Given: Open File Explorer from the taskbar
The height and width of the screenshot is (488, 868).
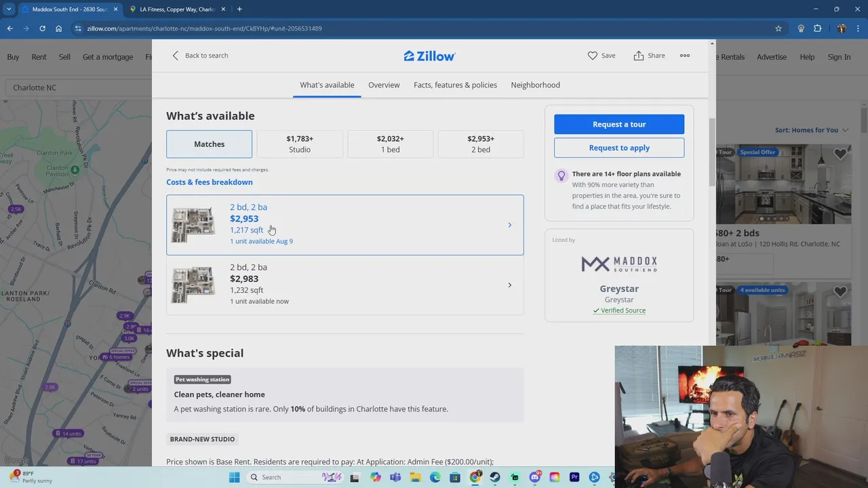Looking at the screenshot, I should coord(415,477).
